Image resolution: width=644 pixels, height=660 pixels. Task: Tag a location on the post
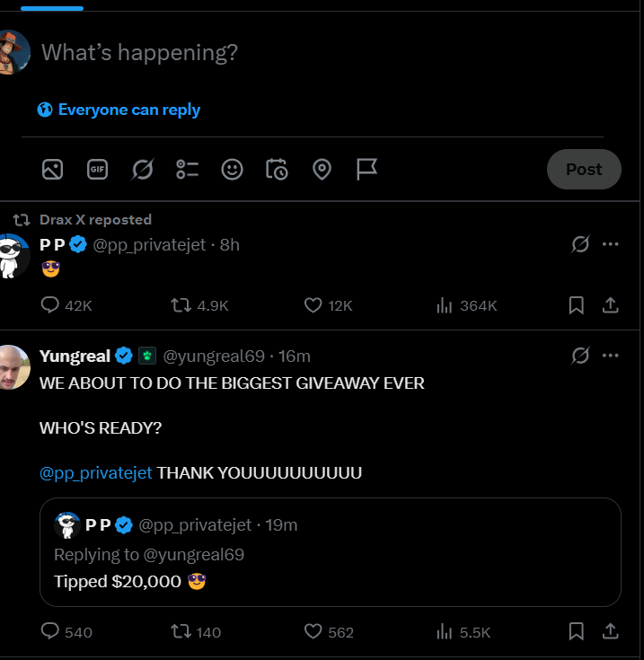click(322, 170)
